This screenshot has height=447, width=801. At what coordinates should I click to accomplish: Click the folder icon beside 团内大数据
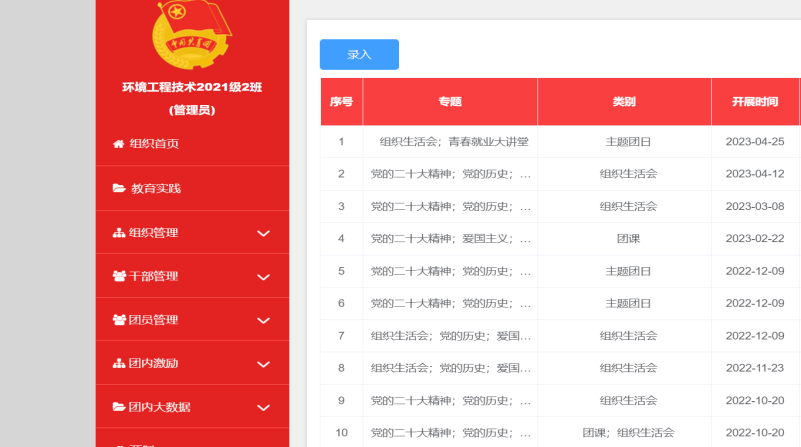tap(119, 408)
